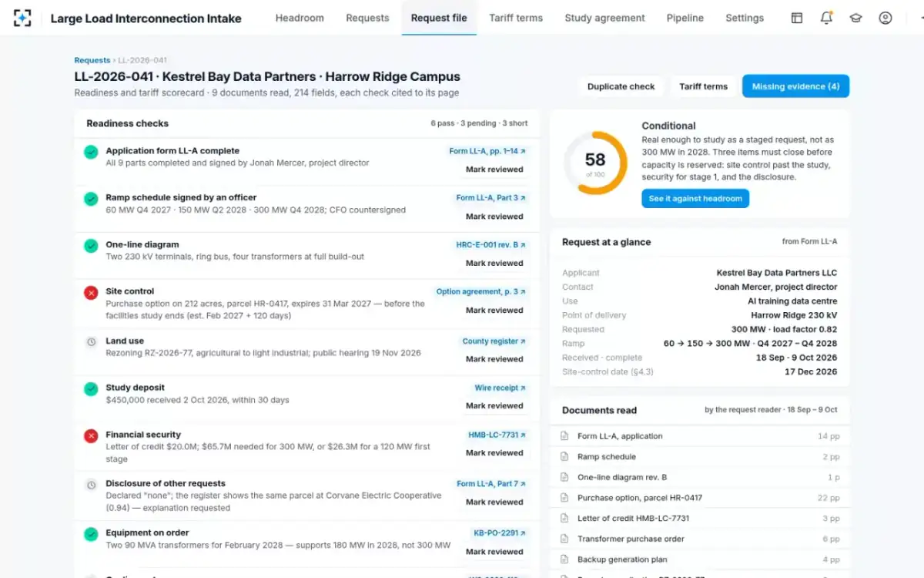Screen dimensions: 924x578
Task: Open Missing evidence (4)
Action: 795,86
